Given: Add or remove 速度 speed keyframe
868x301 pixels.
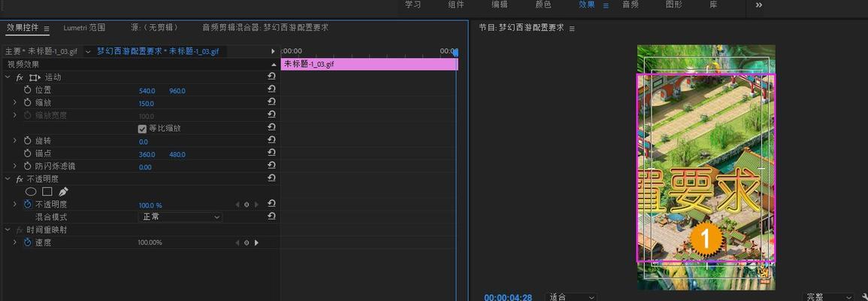Looking at the screenshot, I should click(x=247, y=243).
